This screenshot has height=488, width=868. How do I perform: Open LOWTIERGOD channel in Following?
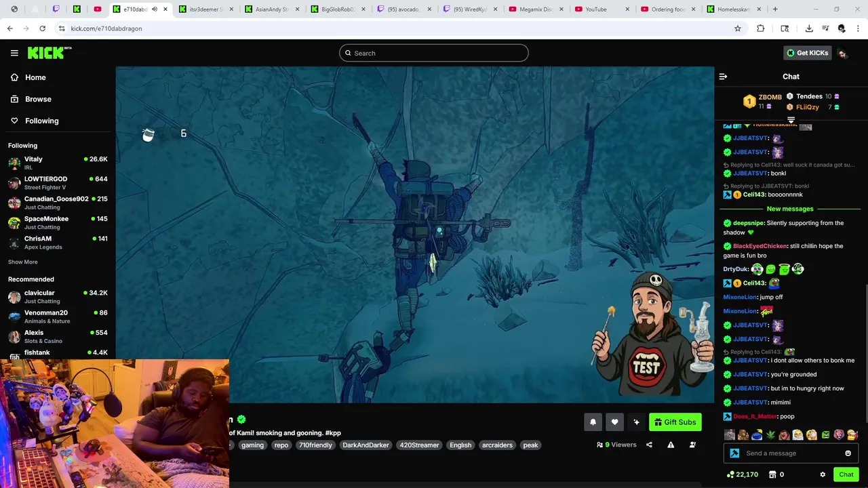coord(58,183)
